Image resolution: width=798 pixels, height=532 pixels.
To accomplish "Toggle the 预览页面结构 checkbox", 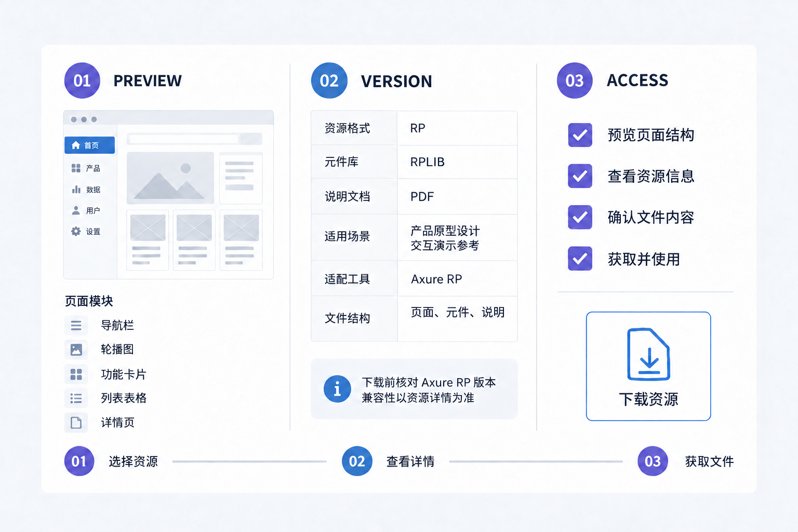I will pyautogui.click(x=580, y=135).
